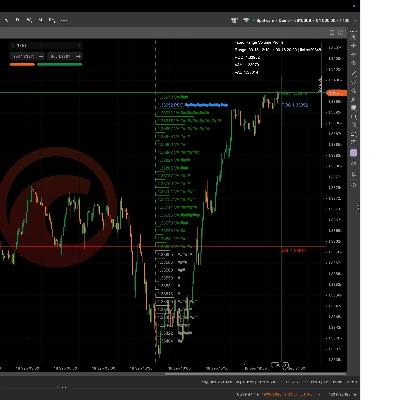Click the three-dot overflow in top left toolbar

tap(64, 20)
